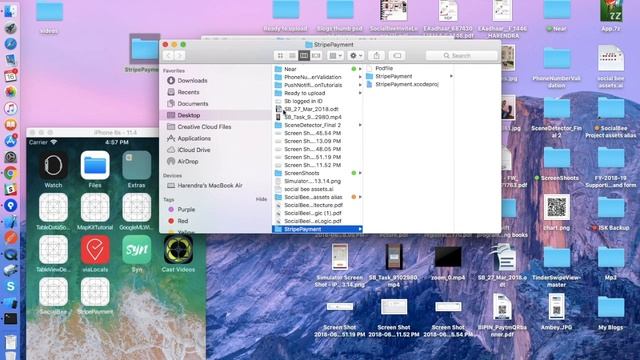Screen dimensions: 640x360
Task: Open Syn app in simulator
Action: tap(136, 249)
